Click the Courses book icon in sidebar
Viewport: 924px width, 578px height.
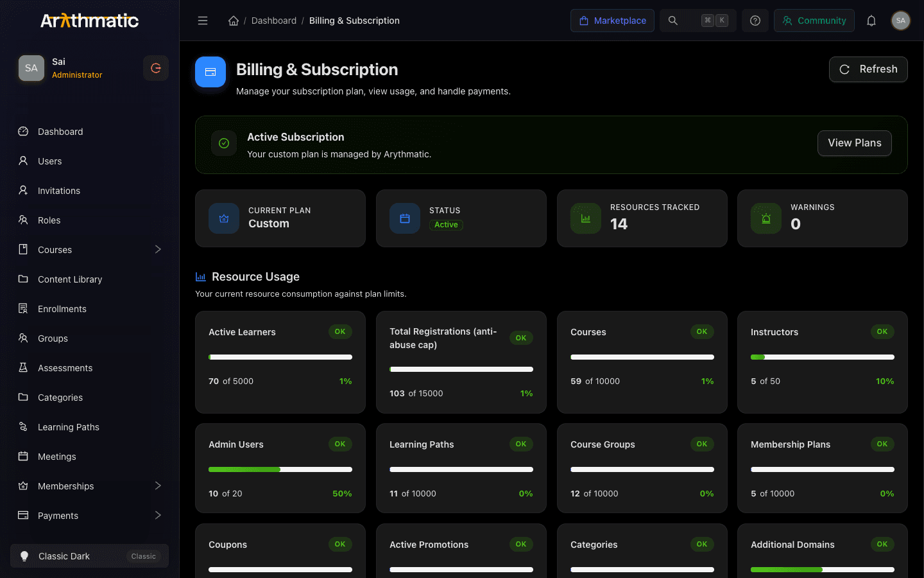click(x=23, y=250)
